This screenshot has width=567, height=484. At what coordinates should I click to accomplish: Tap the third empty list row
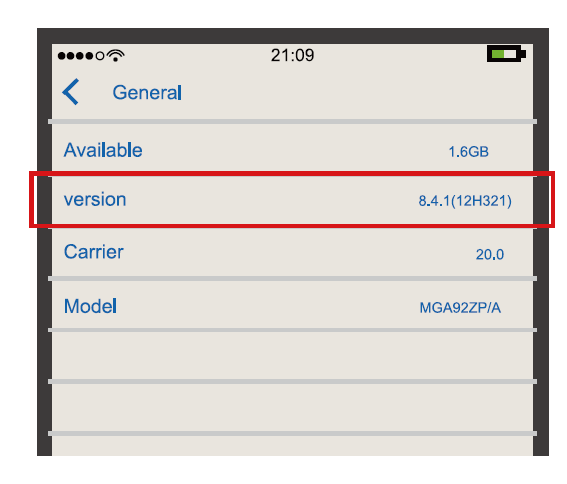[292, 446]
